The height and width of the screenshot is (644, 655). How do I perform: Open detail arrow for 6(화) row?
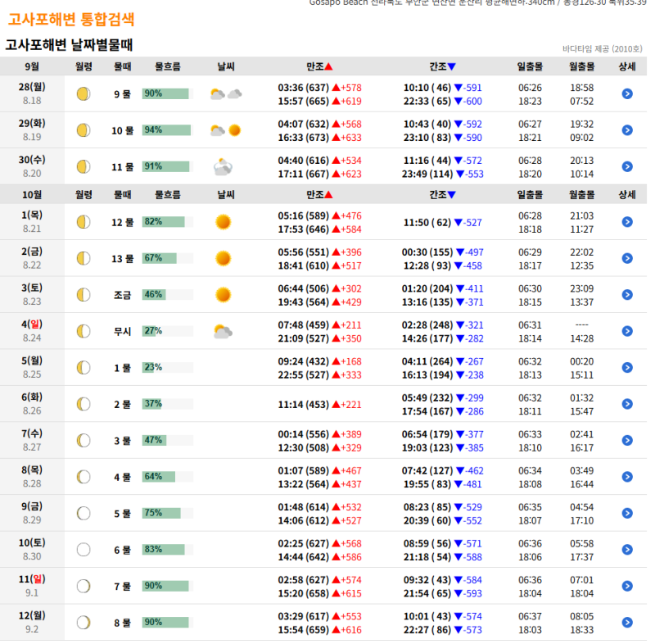(627, 404)
